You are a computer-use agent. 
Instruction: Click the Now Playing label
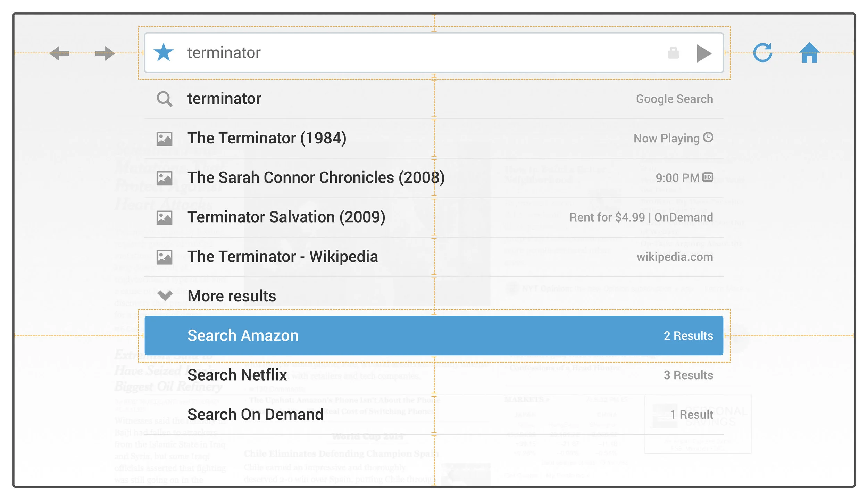(x=666, y=139)
